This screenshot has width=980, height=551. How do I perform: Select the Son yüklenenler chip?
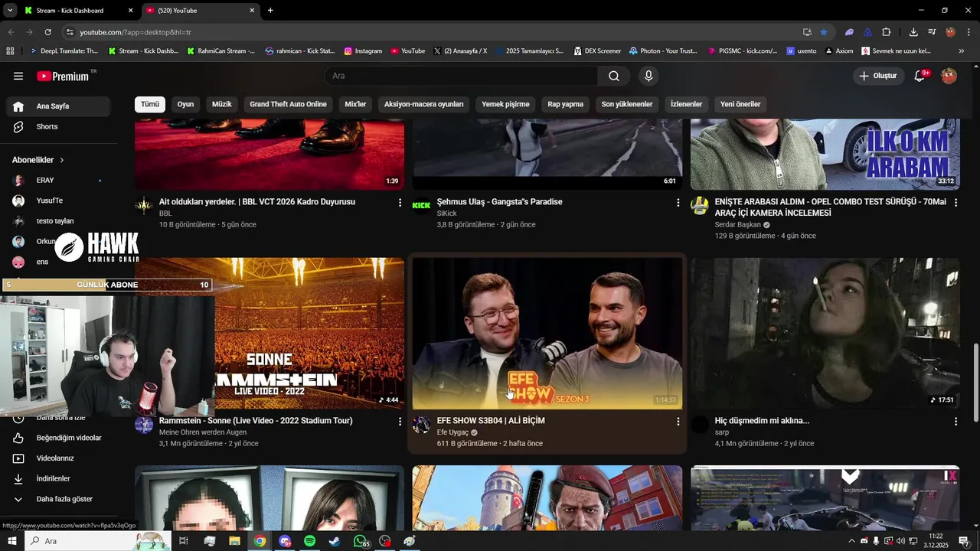627,104
